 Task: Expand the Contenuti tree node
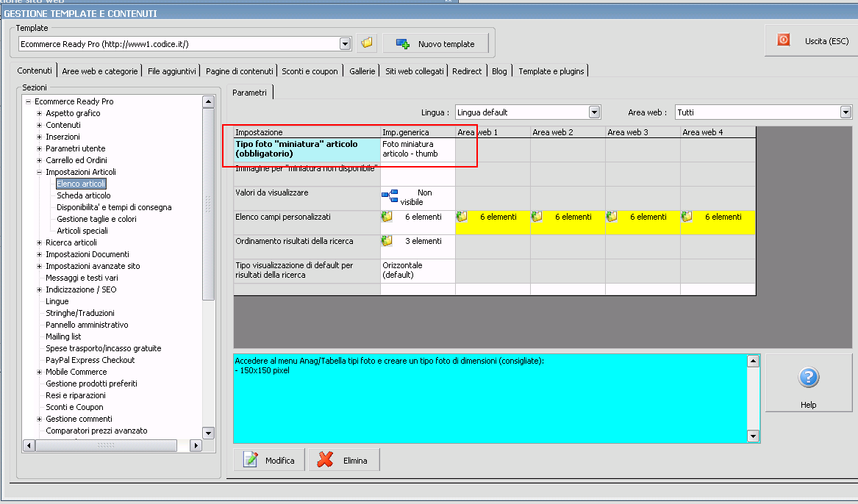click(x=39, y=125)
